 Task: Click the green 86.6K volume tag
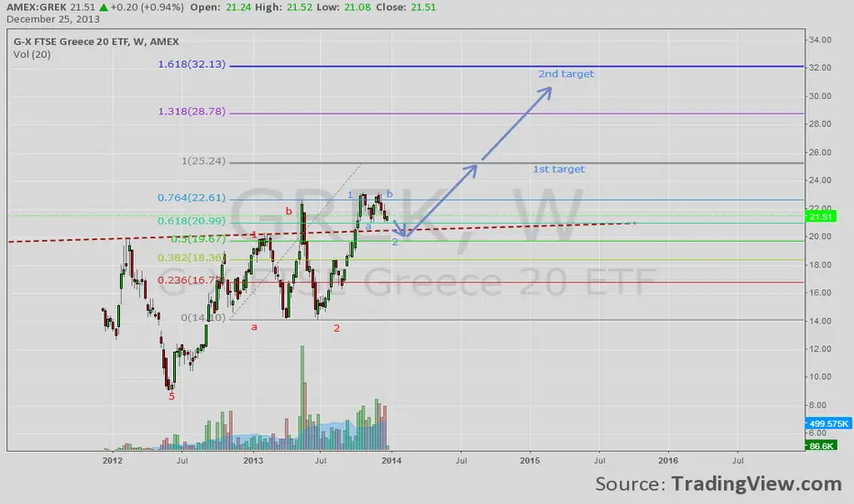coord(821,445)
